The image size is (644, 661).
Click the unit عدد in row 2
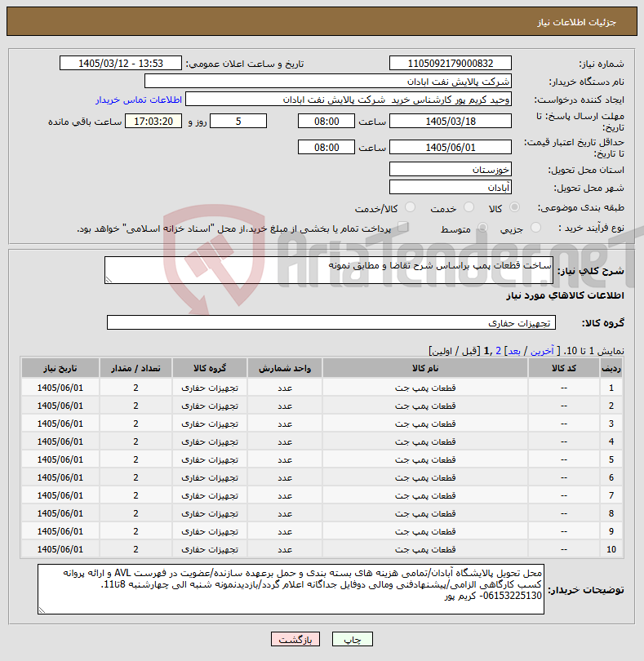(285, 406)
